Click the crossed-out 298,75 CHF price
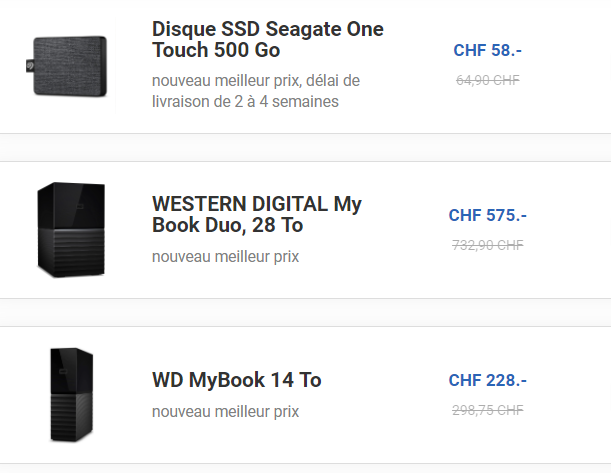This screenshot has width=611, height=473. [x=489, y=409]
